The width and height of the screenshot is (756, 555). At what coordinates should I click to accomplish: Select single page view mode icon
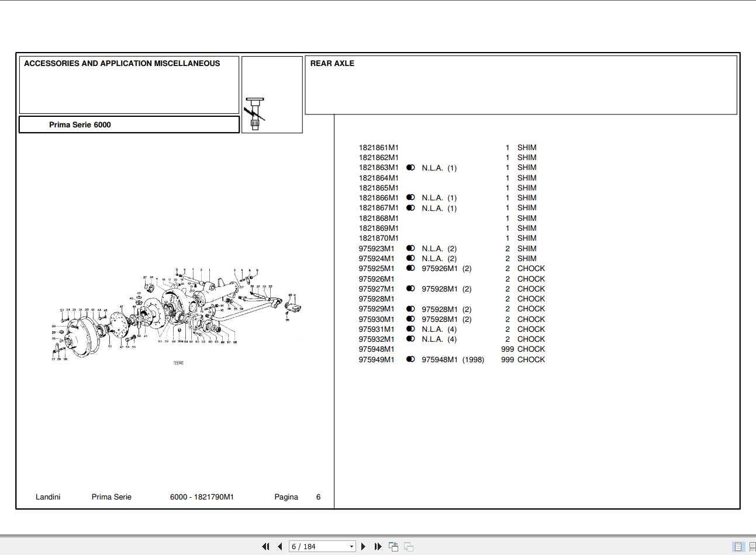click(738, 547)
